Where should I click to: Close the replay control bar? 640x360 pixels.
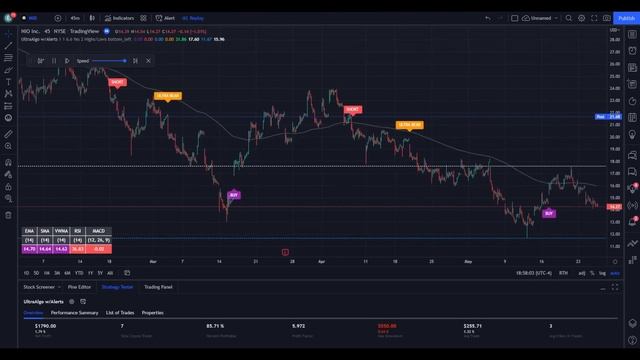click(149, 61)
